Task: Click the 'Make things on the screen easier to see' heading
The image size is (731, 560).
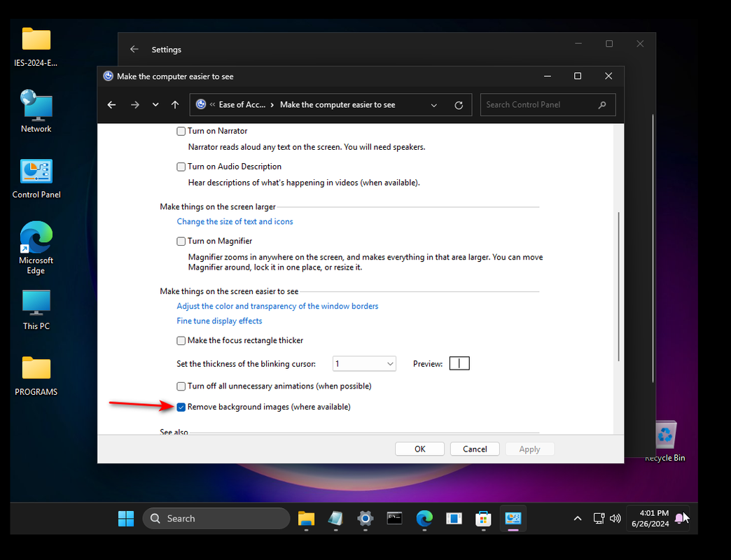Action: tap(229, 291)
